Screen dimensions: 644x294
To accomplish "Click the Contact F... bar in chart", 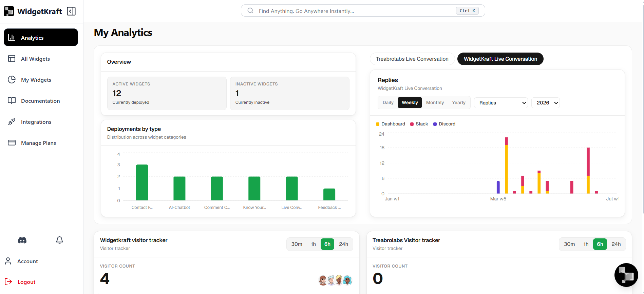I will [142, 182].
